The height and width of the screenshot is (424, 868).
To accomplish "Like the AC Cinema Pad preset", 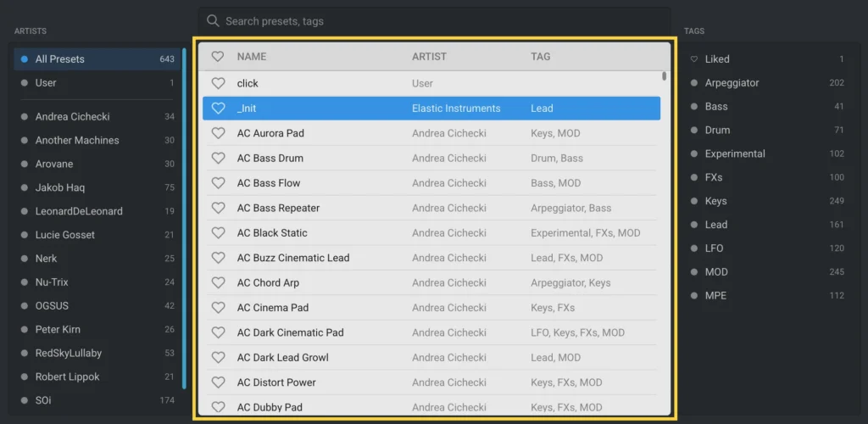I will point(218,308).
